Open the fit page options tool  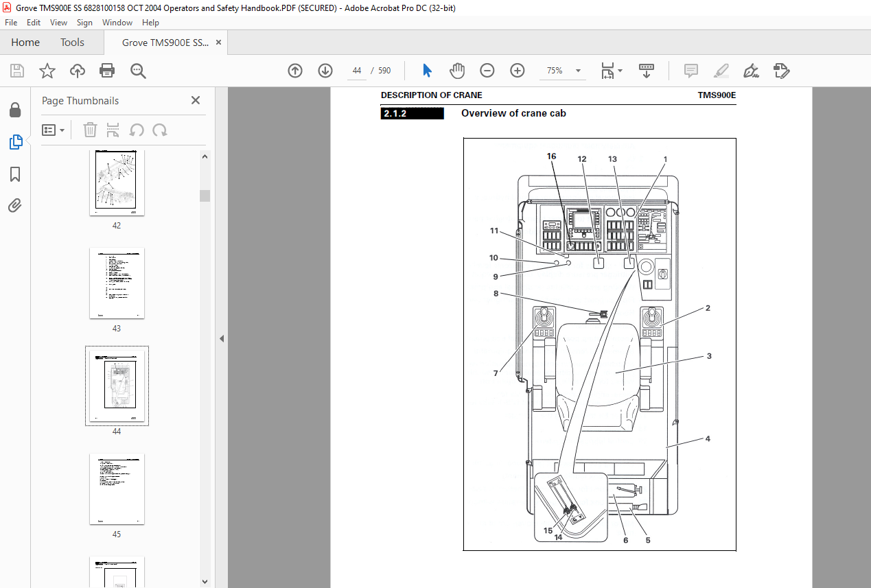pyautogui.click(x=611, y=71)
